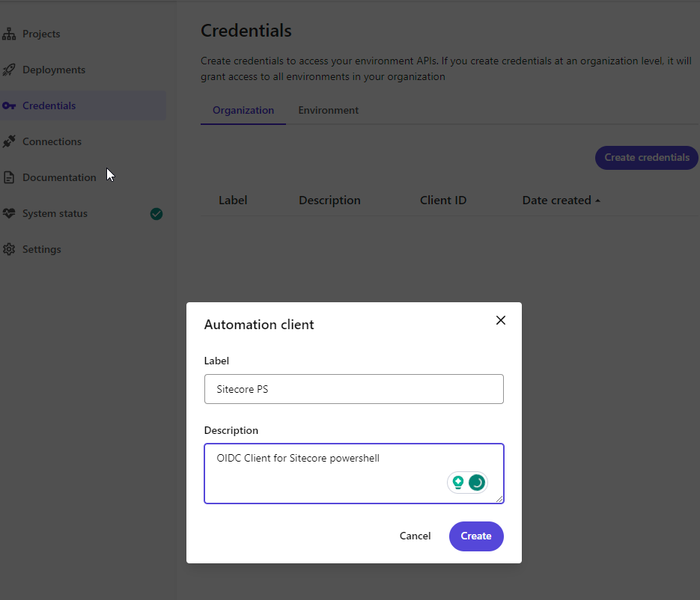This screenshot has height=600, width=700.
Task: Switch to the Environment tab
Action: [328, 110]
